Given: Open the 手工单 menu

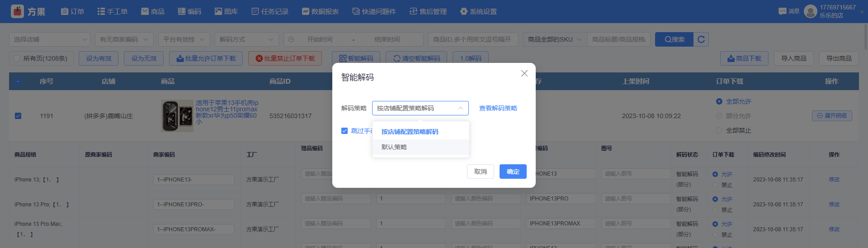Looking at the screenshot, I should (113, 11).
